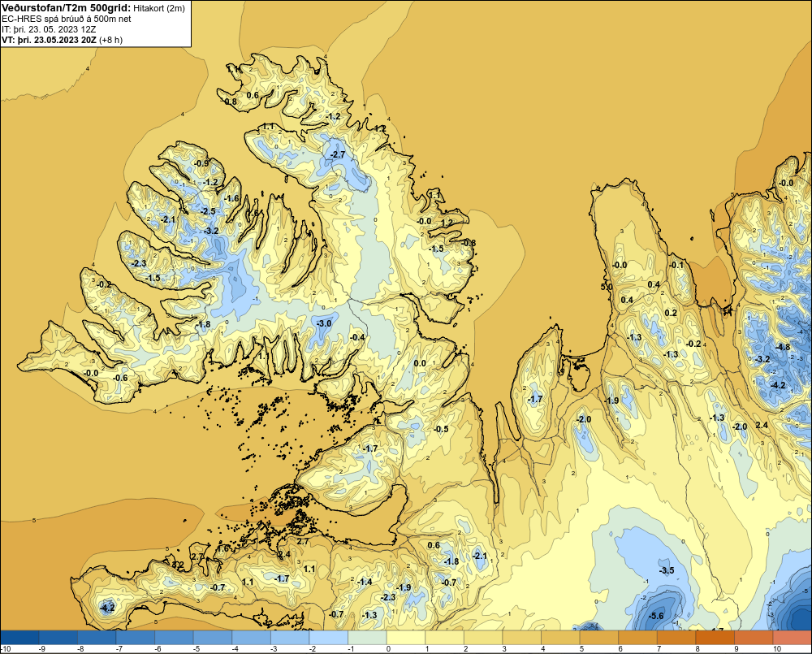The width and height of the screenshot is (812, 654).
Task: Click the -0.5 temperature label
Action: click(441, 429)
